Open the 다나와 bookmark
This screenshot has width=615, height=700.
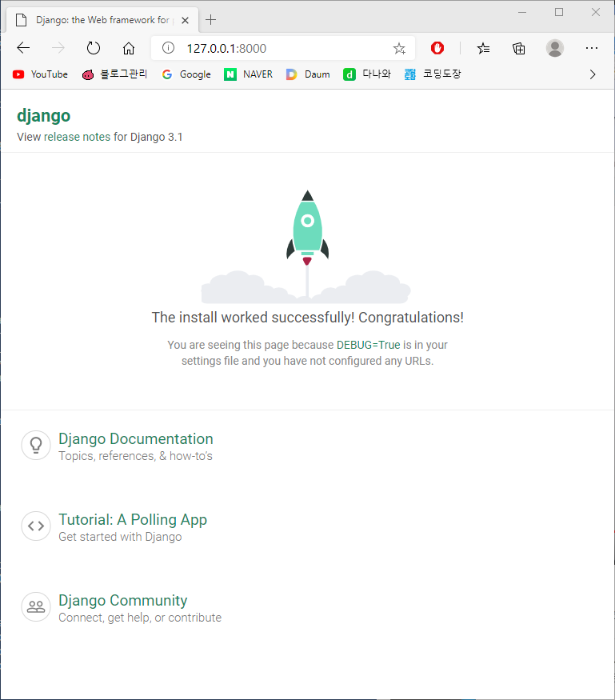coord(367,74)
